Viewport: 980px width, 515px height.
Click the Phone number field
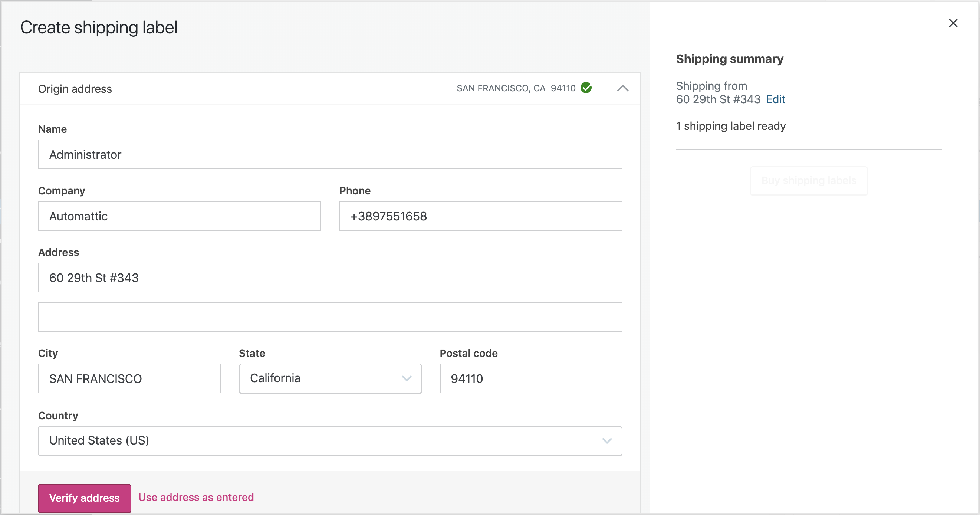(x=480, y=216)
